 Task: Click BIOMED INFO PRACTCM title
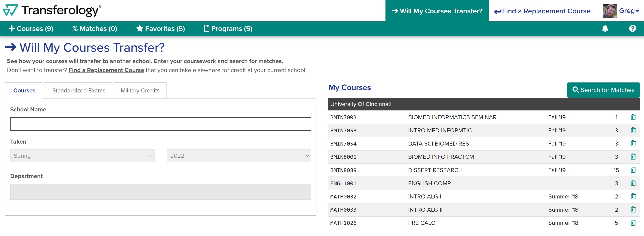click(x=441, y=157)
